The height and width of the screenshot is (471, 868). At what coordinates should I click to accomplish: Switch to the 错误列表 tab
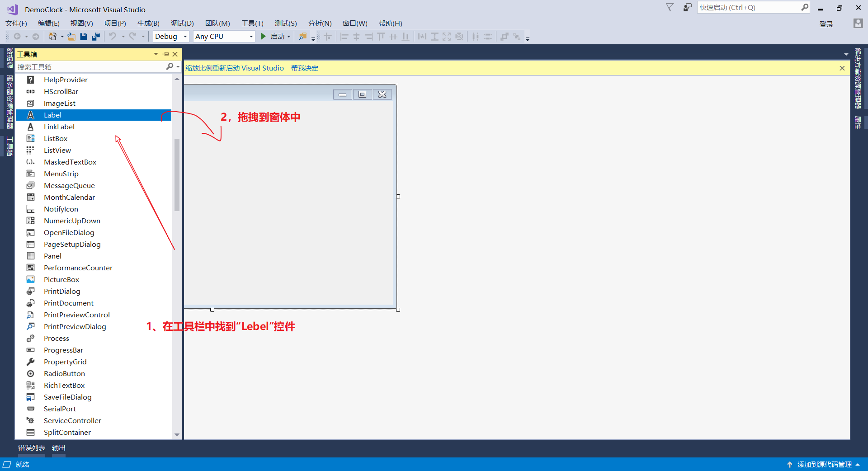32,448
